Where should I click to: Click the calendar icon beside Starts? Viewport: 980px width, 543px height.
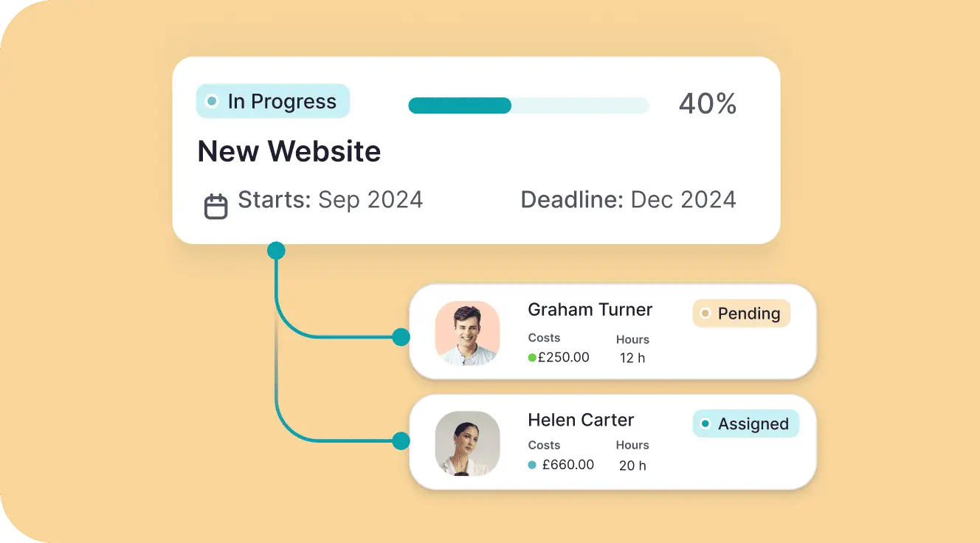click(215, 207)
